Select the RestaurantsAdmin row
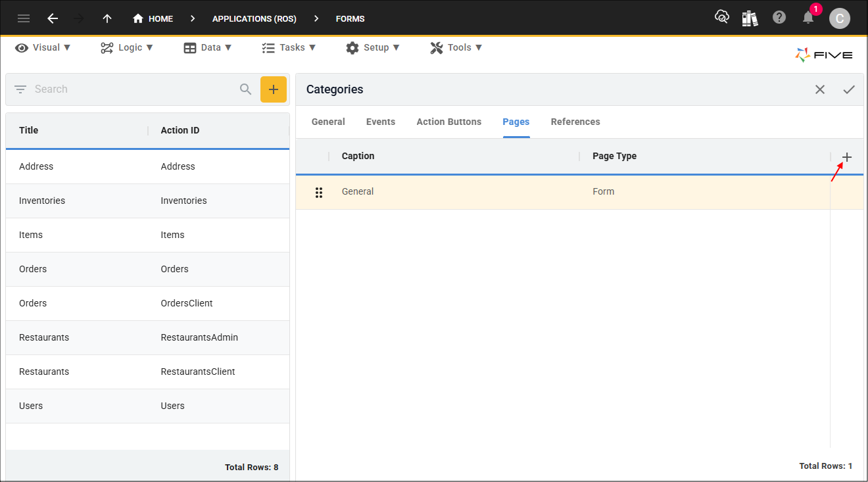 tap(147, 337)
